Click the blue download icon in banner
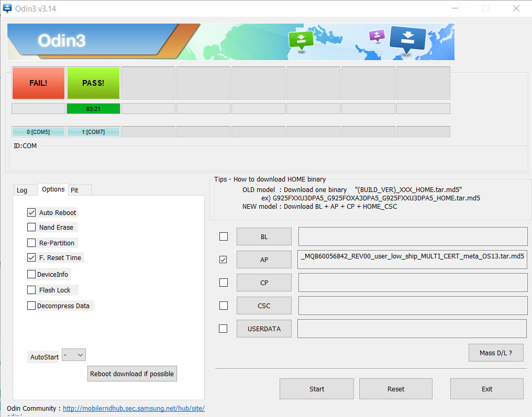Image resolution: width=532 pixels, height=417 pixels. pyautogui.click(x=408, y=39)
